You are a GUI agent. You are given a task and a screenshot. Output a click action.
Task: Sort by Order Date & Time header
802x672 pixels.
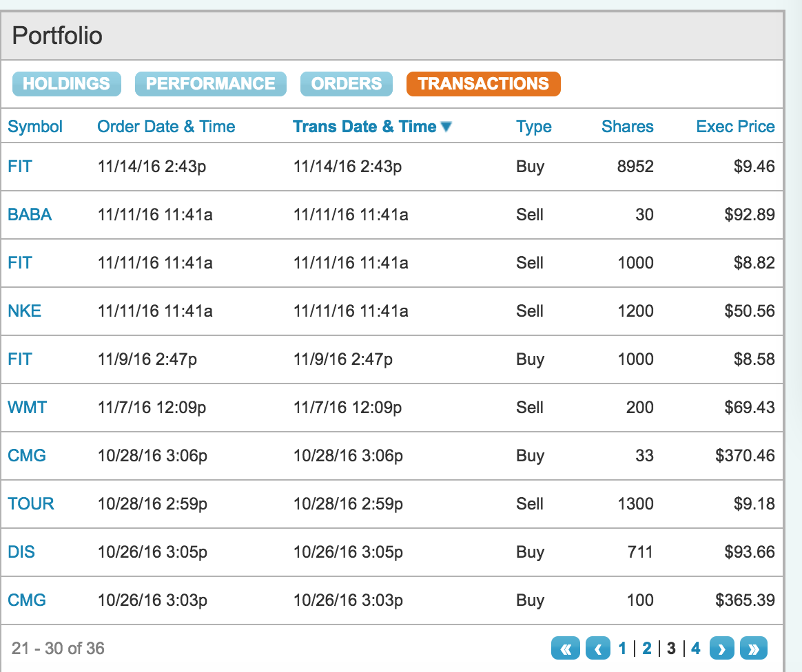[166, 126]
